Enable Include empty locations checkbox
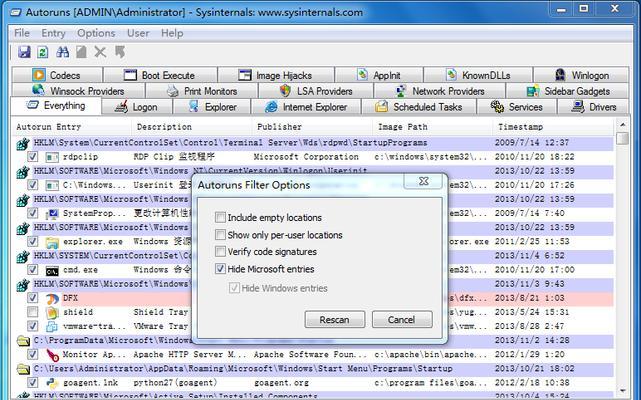This screenshot has width=641, height=400. (x=220, y=217)
